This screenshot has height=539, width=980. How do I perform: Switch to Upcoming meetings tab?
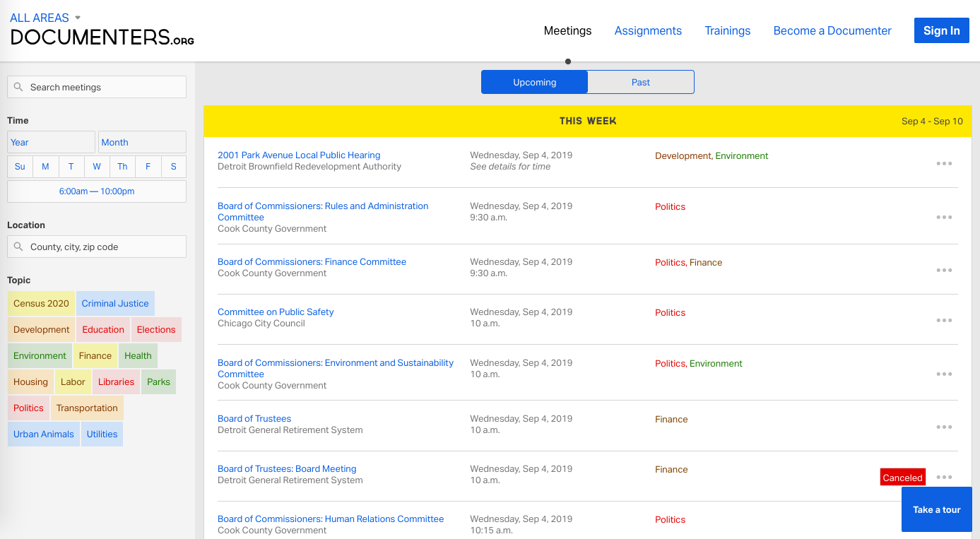click(x=534, y=82)
